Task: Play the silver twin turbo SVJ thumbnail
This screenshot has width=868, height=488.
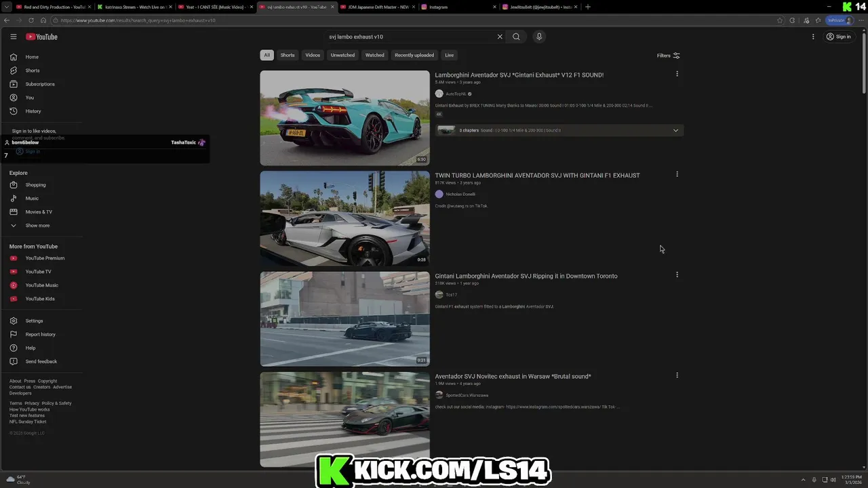Action: pos(344,218)
